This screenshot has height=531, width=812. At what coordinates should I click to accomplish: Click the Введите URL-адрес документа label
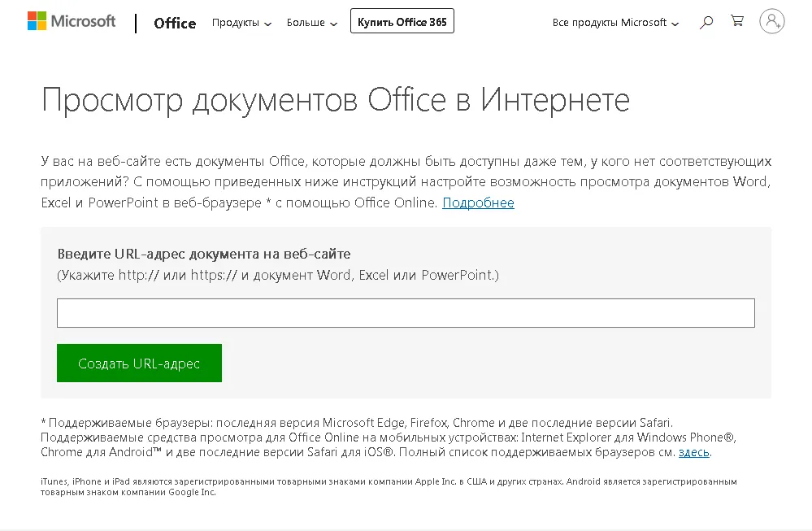[203, 254]
